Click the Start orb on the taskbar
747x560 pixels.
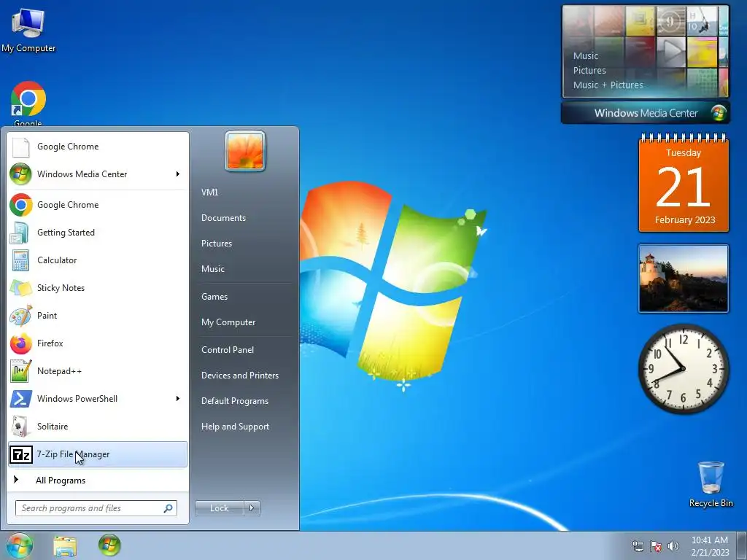[19, 545]
